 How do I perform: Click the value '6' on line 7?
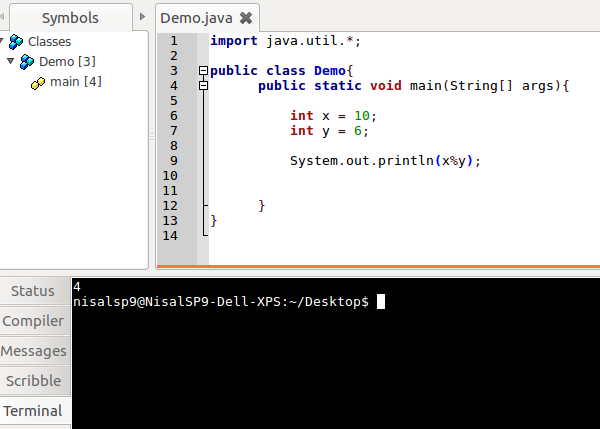tap(358, 130)
